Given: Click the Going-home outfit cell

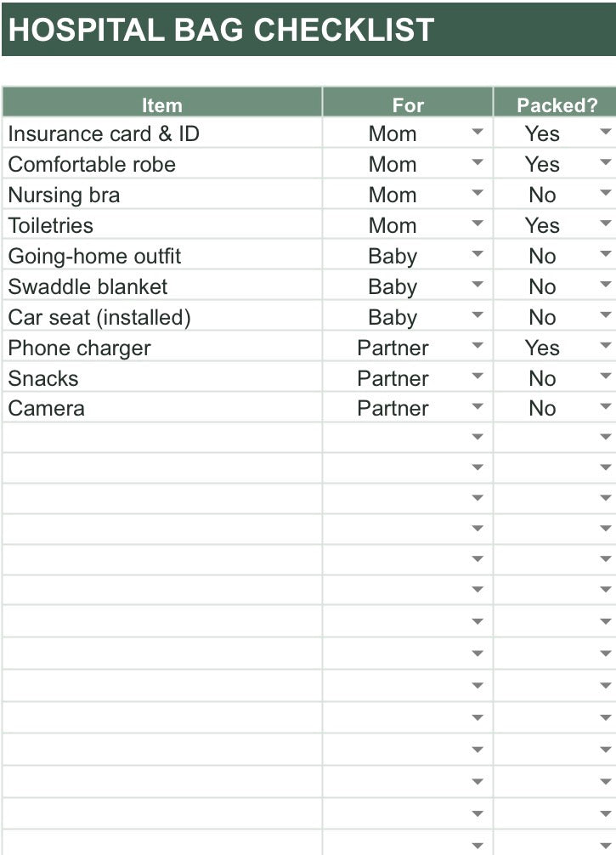Looking at the screenshot, I should (x=162, y=257).
